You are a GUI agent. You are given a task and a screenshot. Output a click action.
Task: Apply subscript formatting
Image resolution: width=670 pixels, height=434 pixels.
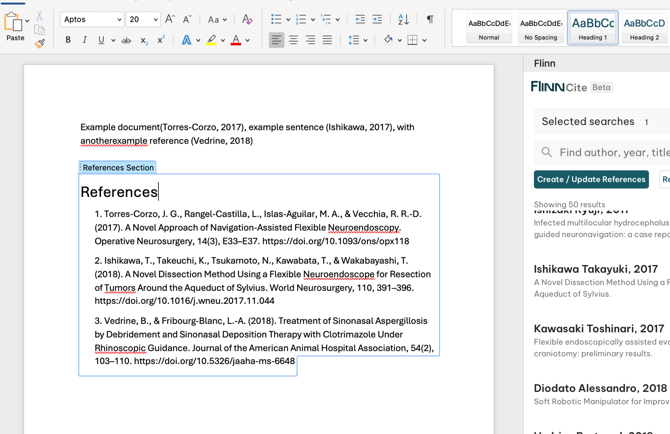coord(144,41)
